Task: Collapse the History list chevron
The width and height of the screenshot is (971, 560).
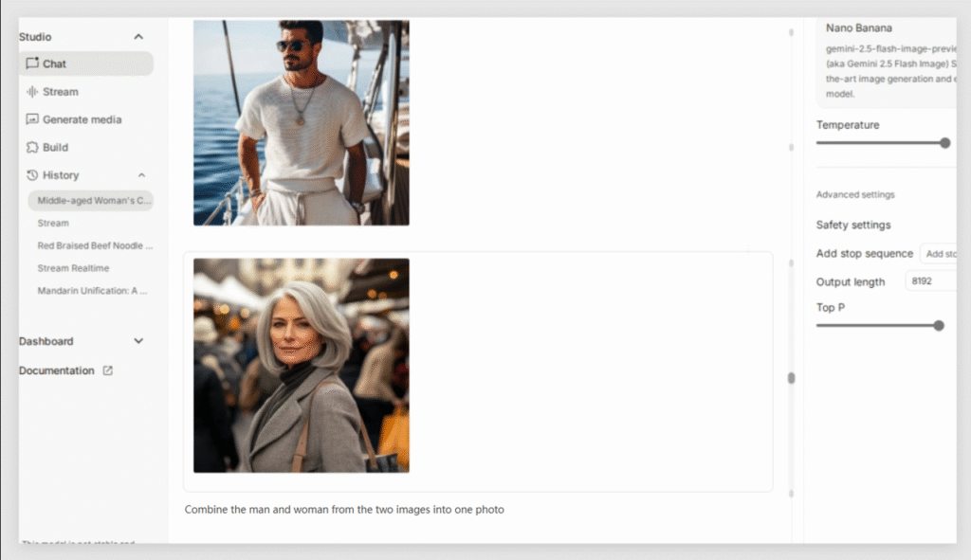Action: pos(142,175)
